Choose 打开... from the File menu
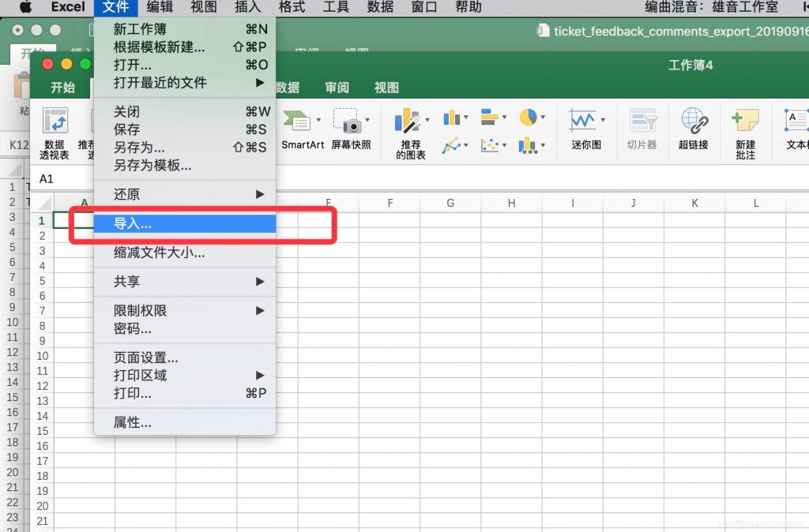The image size is (809, 532). pos(185,65)
